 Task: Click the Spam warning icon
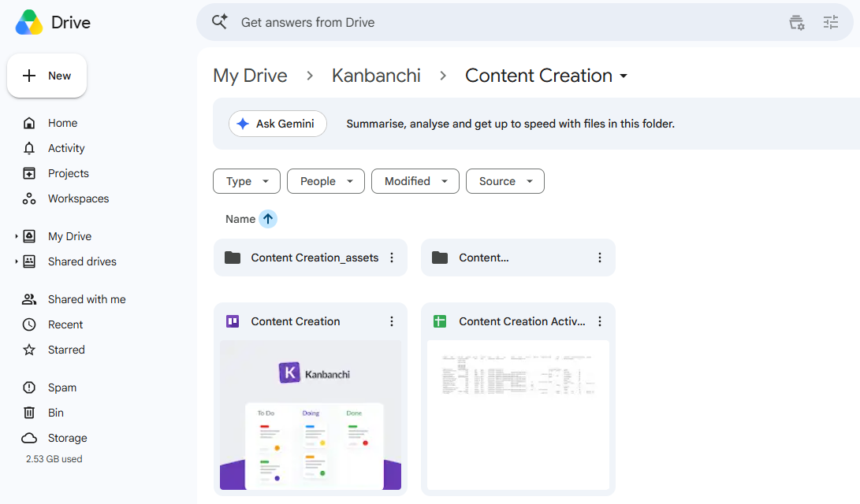tap(29, 387)
